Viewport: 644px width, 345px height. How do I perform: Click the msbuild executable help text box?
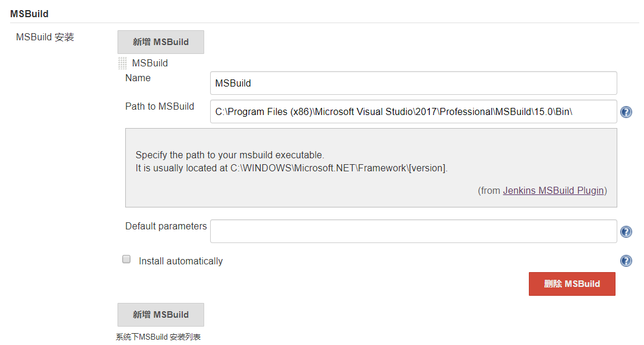tap(371, 168)
